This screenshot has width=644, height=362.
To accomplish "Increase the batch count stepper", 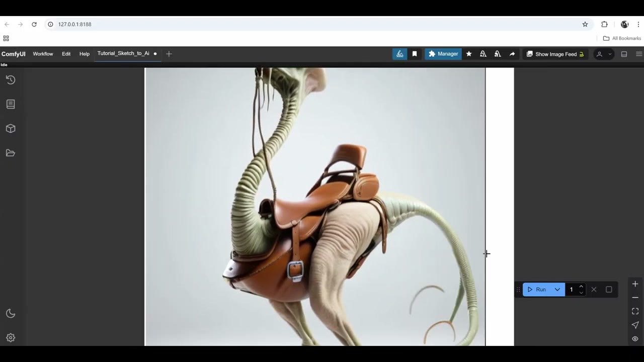I will pos(581,287).
